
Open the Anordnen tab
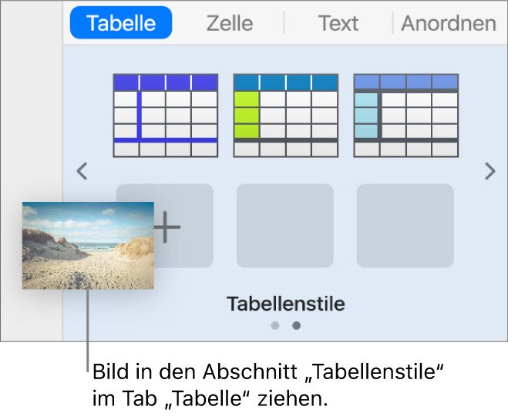449,23
